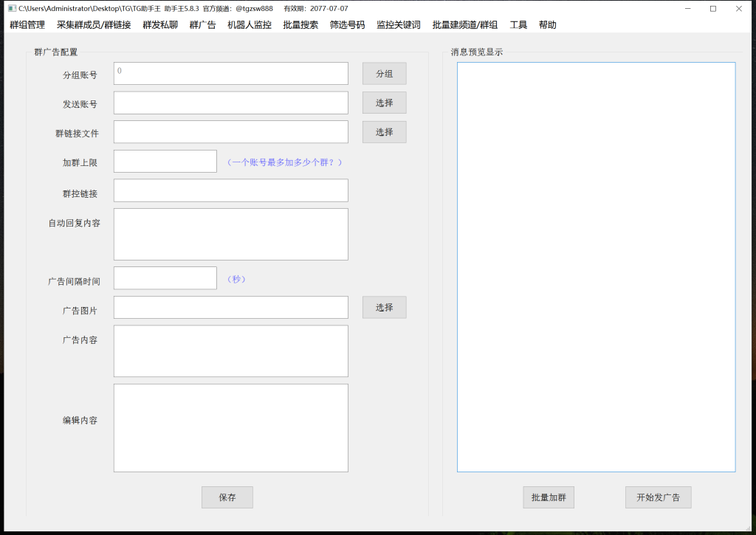This screenshot has height=535, width=756.
Task: Focus the 群控链接 input field
Action: pos(231,190)
